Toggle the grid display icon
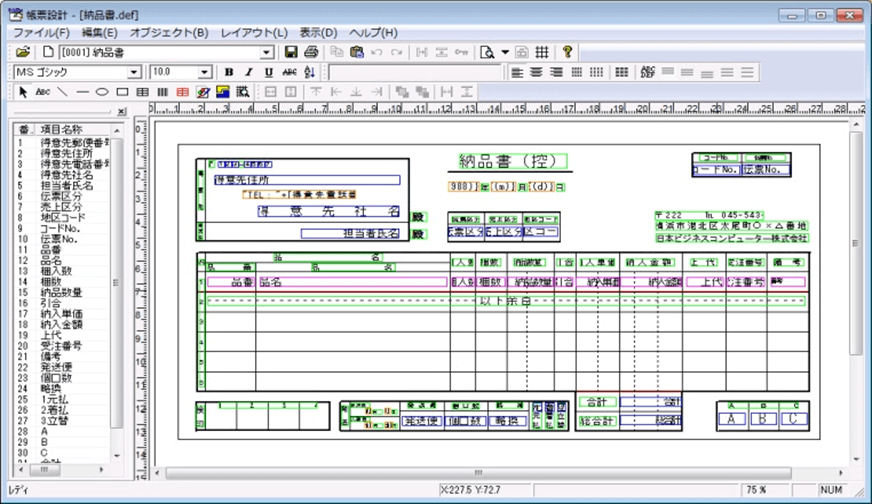Screen dimensions: 872x504 point(542,52)
